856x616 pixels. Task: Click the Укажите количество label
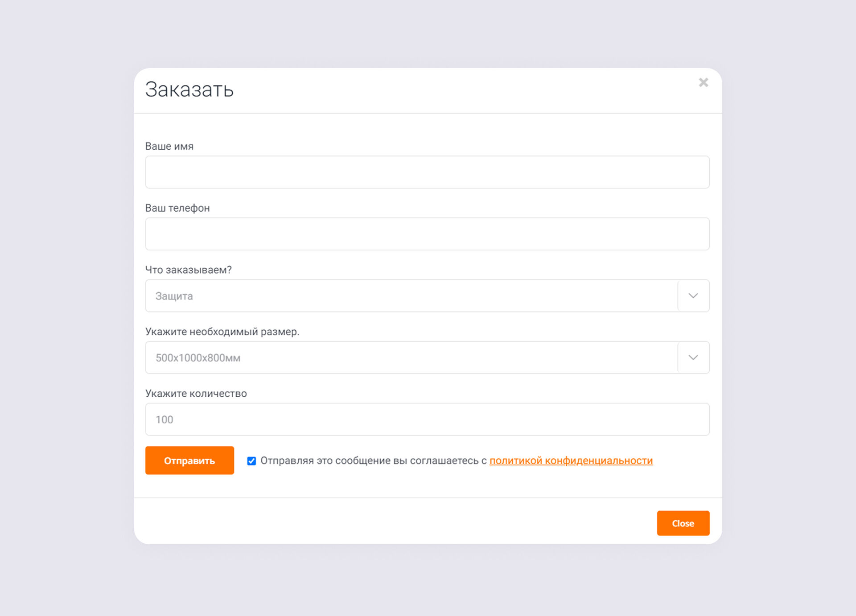point(196,394)
